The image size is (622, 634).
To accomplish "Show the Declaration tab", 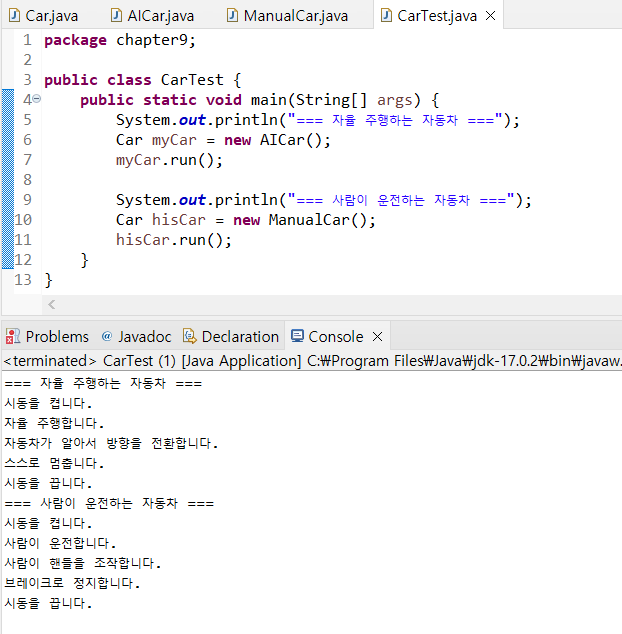I will point(239,337).
